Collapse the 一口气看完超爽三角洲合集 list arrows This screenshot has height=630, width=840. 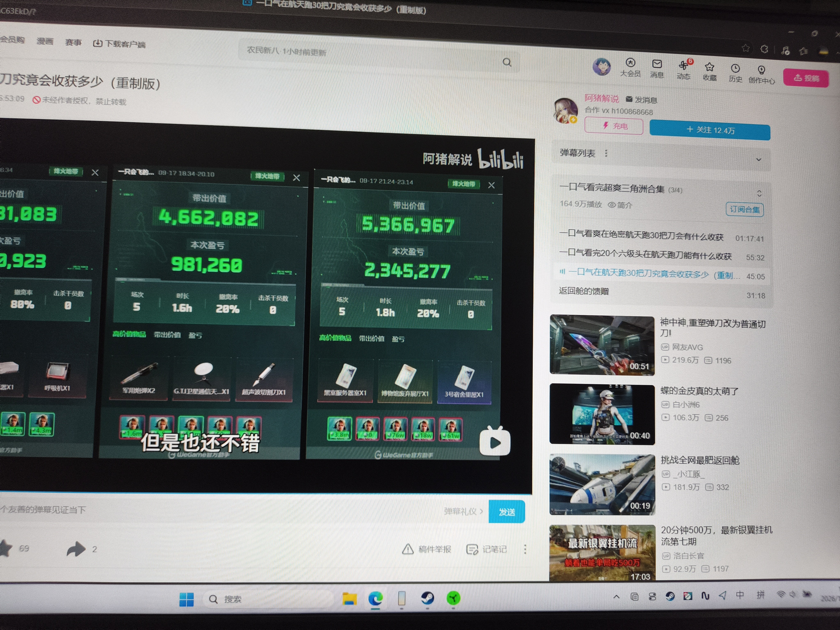(x=759, y=193)
